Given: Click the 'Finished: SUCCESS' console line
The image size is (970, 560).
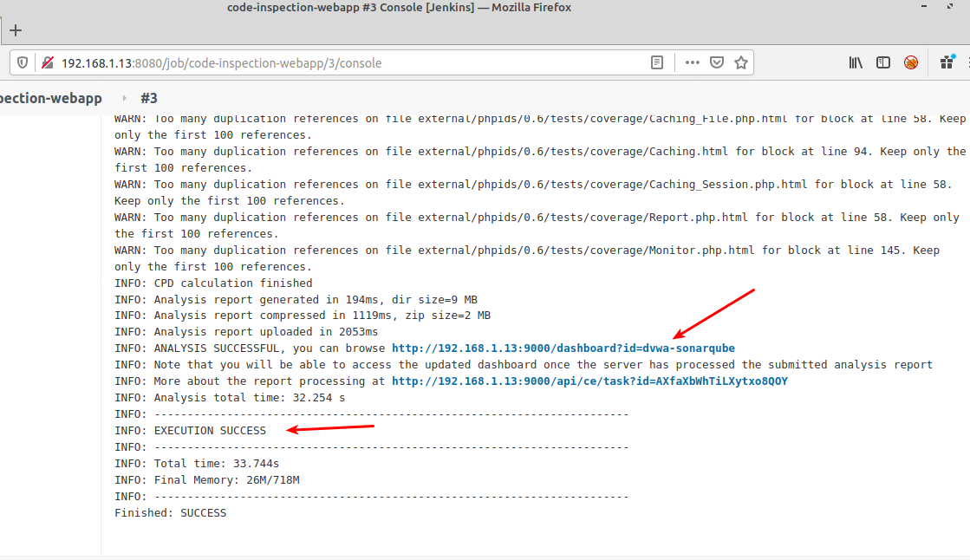Looking at the screenshot, I should 170,513.
